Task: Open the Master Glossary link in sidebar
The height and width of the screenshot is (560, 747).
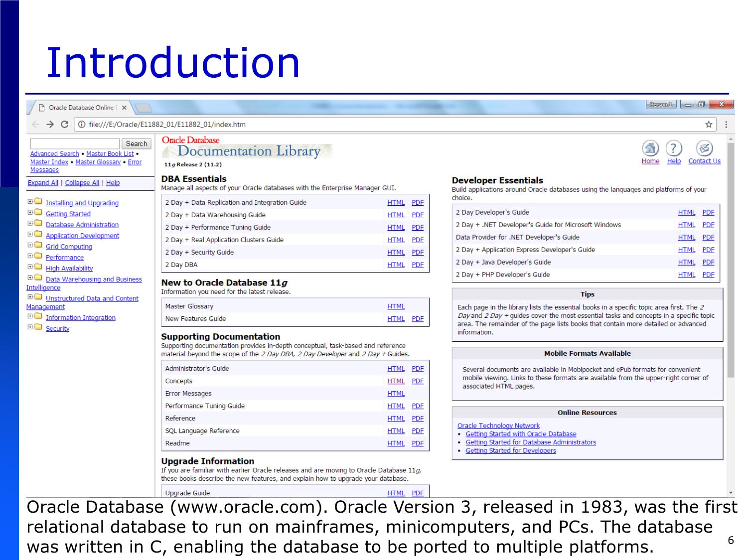Action: [98, 162]
